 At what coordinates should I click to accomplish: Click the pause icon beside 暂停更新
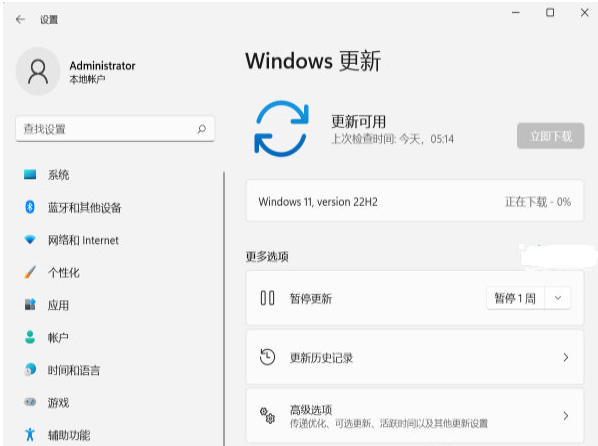(x=267, y=298)
